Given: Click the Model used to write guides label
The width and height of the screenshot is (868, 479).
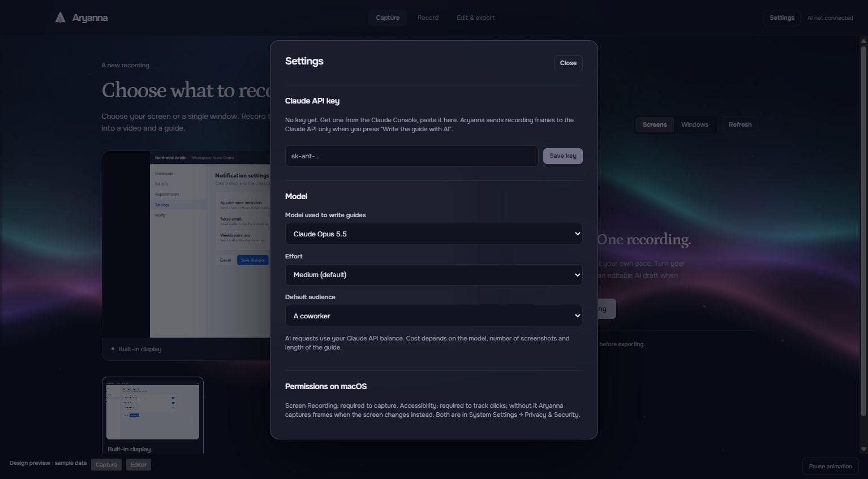Looking at the screenshot, I should tap(325, 215).
